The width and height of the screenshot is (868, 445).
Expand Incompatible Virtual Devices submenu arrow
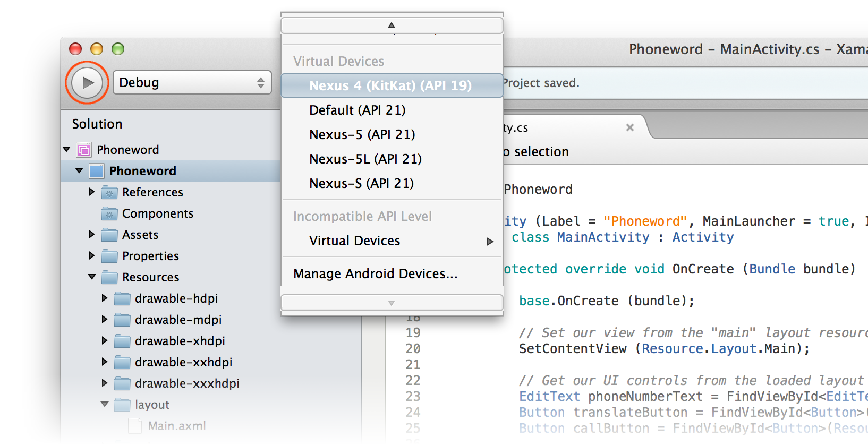(x=490, y=242)
